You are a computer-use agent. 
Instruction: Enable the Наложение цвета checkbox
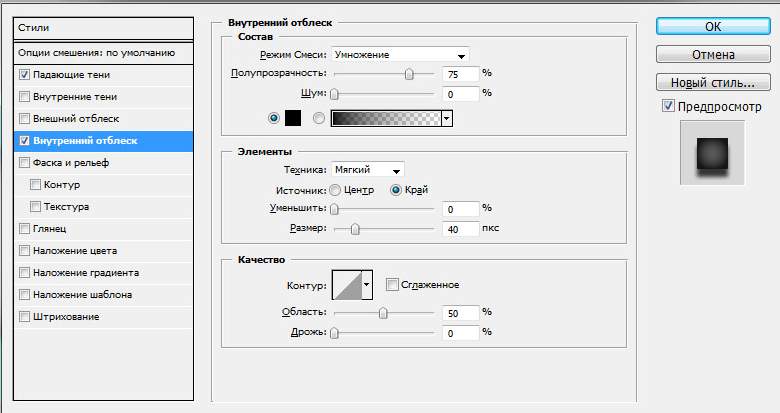pyautogui.click(x=24, y=251)
